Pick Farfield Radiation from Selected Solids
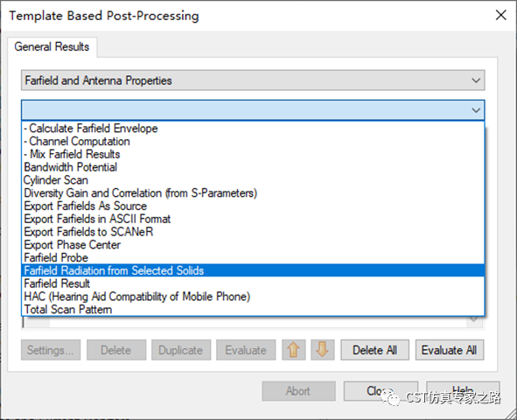517x420 pixels. tap(253, 270)
